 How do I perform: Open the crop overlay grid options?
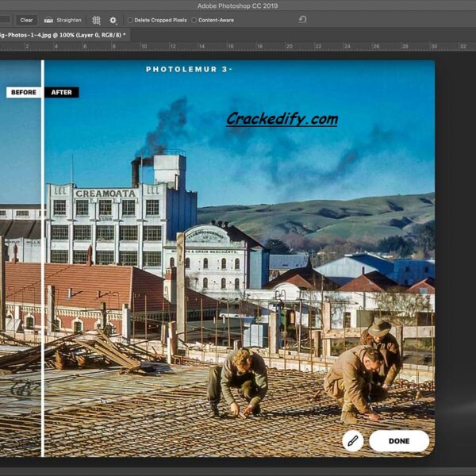pos(96,20)
